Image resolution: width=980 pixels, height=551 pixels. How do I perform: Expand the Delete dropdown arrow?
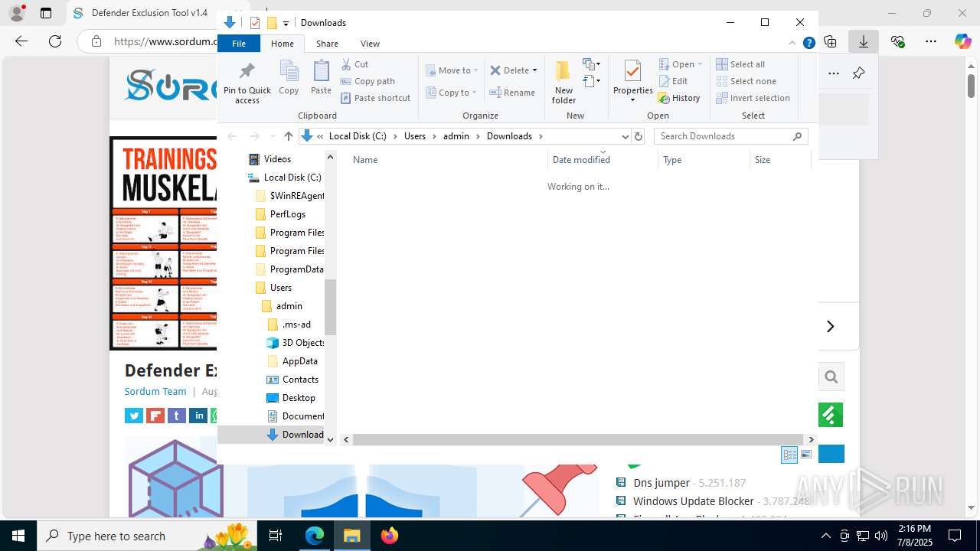(x=534, y=70)
